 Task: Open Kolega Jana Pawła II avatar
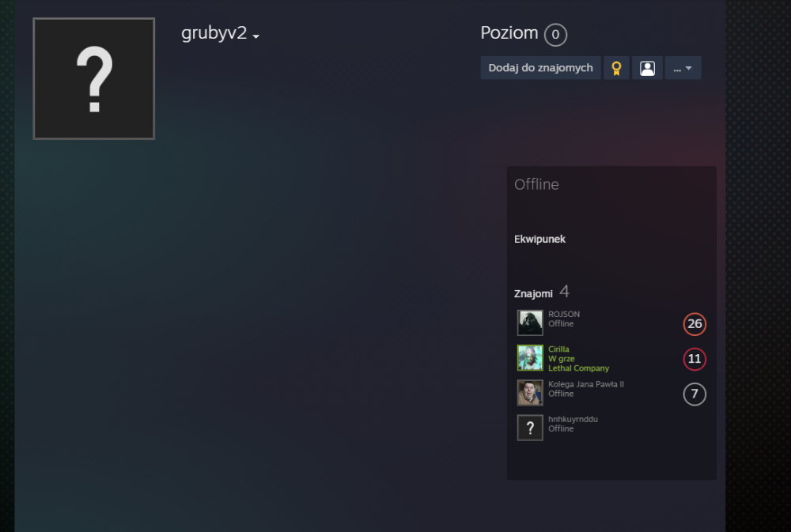[x=530, y=393]
